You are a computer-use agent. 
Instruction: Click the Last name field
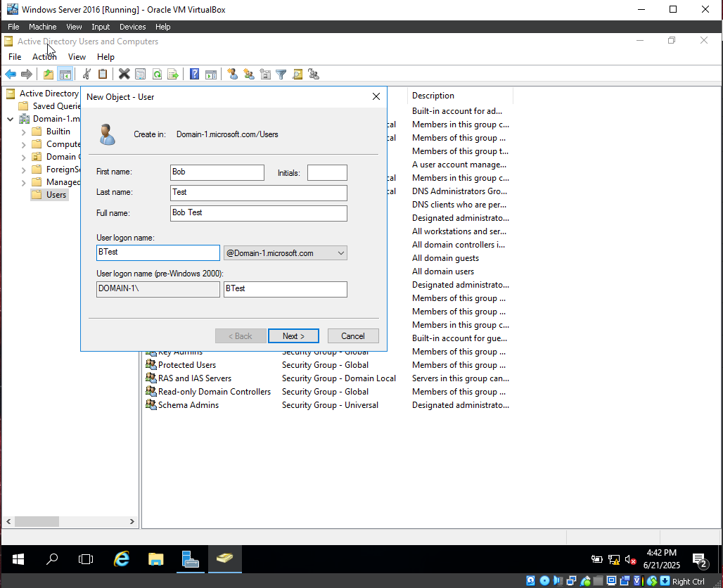(259, 192)
